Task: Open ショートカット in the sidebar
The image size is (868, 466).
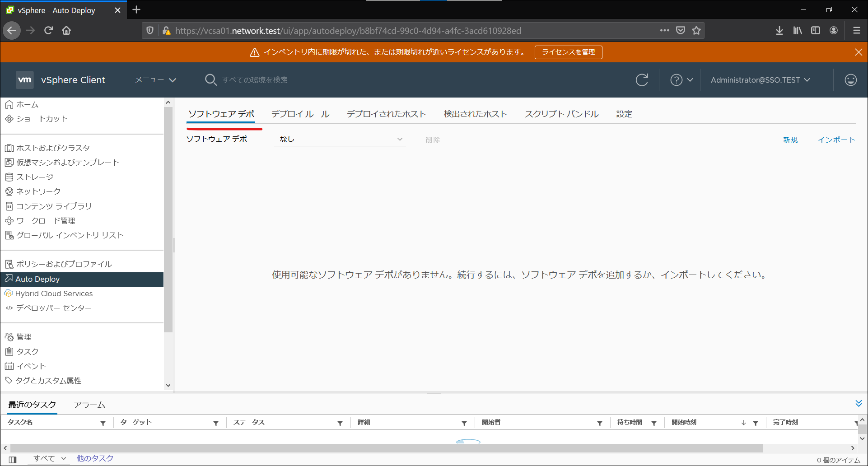Action: click(36, 119)
